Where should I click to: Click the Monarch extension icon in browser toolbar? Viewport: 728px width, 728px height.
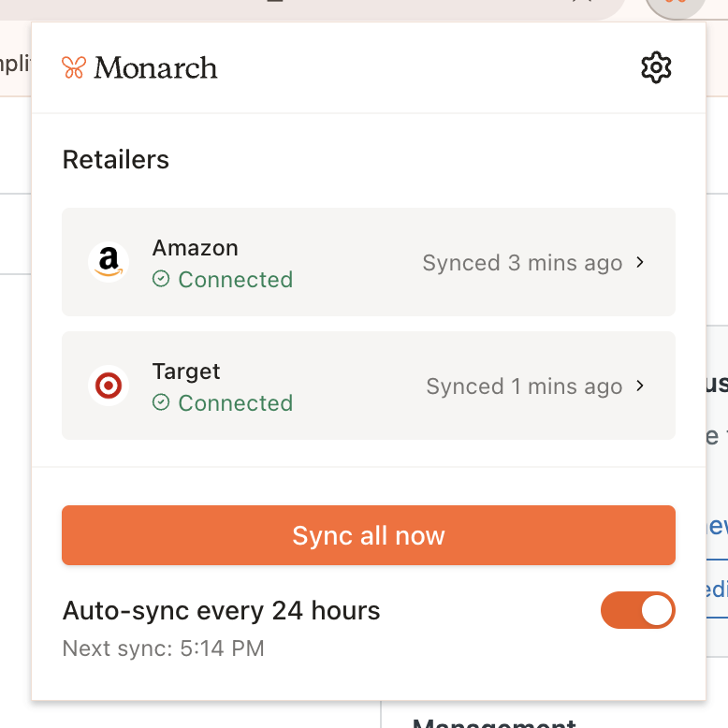(x=676, y=5)
